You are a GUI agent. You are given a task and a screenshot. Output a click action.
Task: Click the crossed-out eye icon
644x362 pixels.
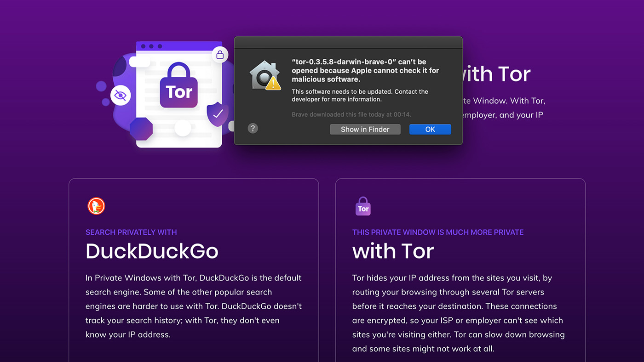click(121, 96)
